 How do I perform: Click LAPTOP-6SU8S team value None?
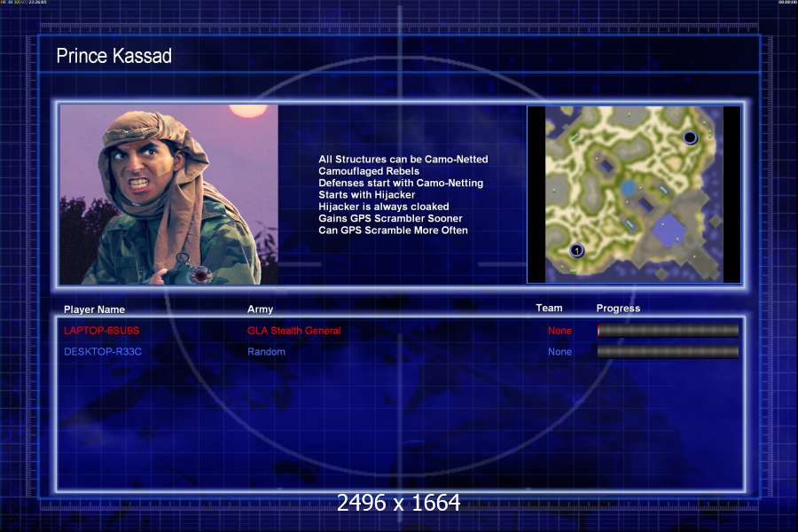tap(559, 331)
